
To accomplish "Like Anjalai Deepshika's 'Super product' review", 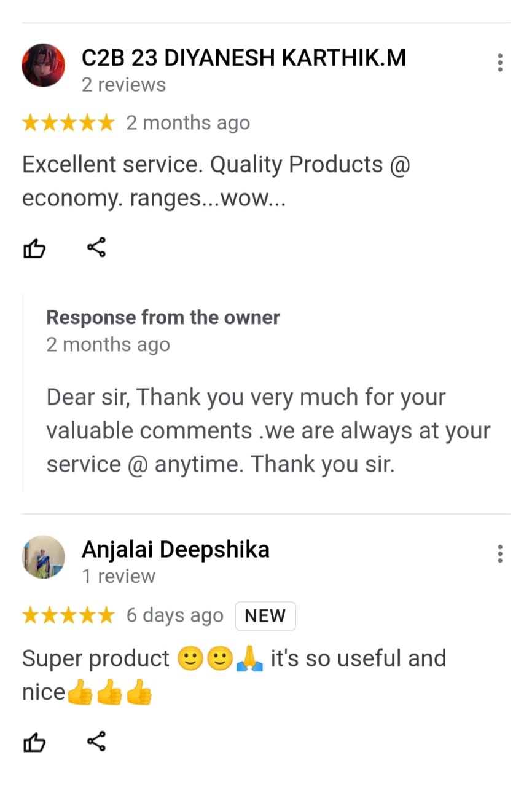I will click(34, 742).
